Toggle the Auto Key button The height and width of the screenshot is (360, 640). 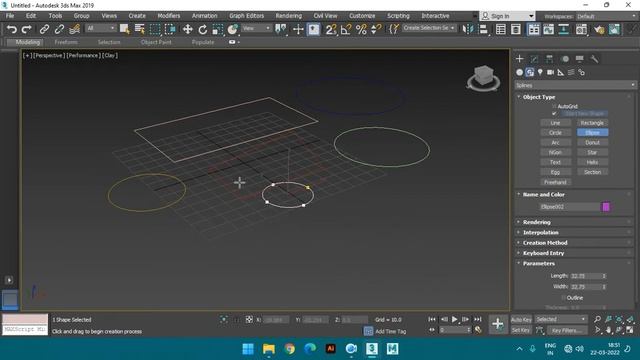pos(521,319)
